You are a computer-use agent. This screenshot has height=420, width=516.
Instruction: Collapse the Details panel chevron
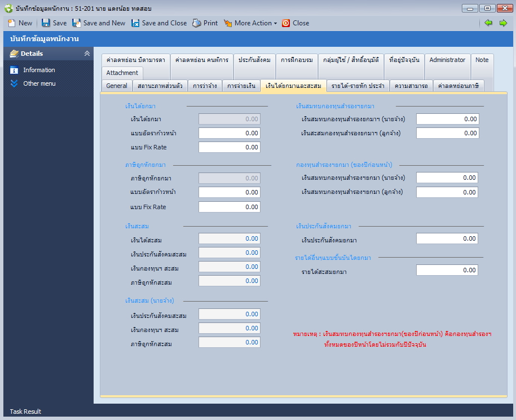click(87, 54)
